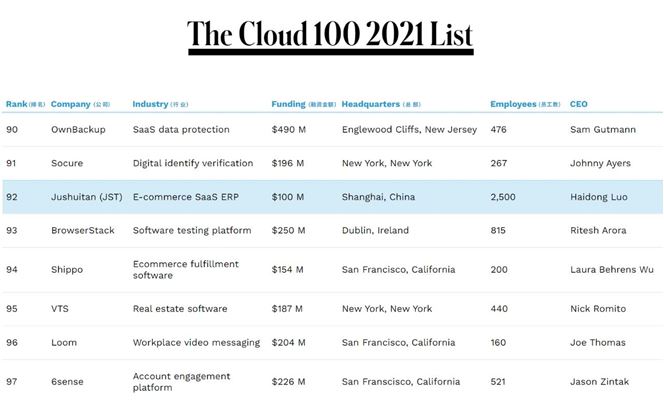Image resolution: width=664 pixels, height=414 pixels.
Task: Select the highlighted Jushuitan (JST) row
Action: click(x=332, y=197)
